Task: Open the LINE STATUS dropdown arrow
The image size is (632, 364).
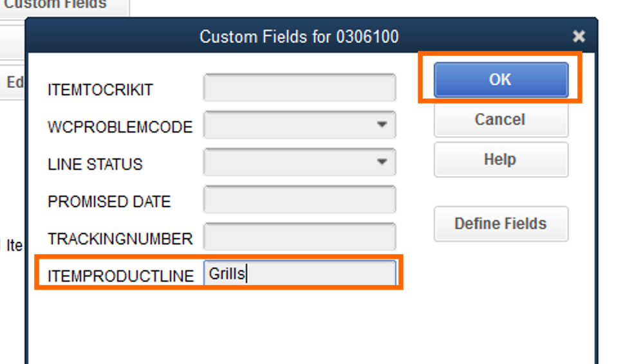Action: pyautogui.click(x=382, y=162)
